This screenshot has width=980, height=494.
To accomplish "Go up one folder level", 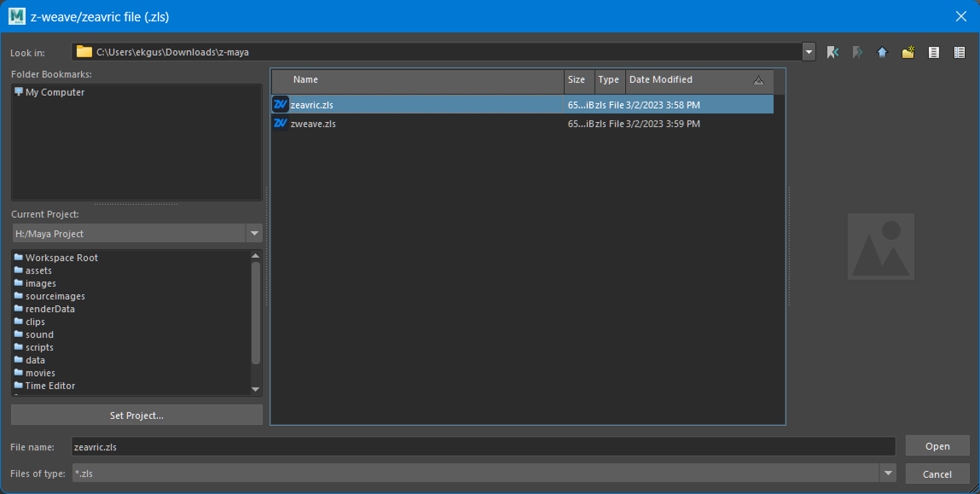I will pyautogui.click(x=882, y=52).
